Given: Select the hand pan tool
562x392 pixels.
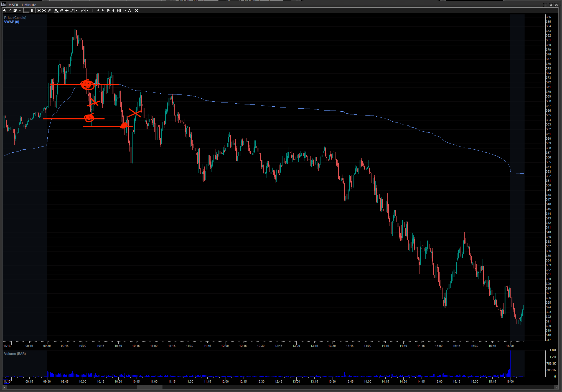Looking at the screenshot, I should [62, 11].
